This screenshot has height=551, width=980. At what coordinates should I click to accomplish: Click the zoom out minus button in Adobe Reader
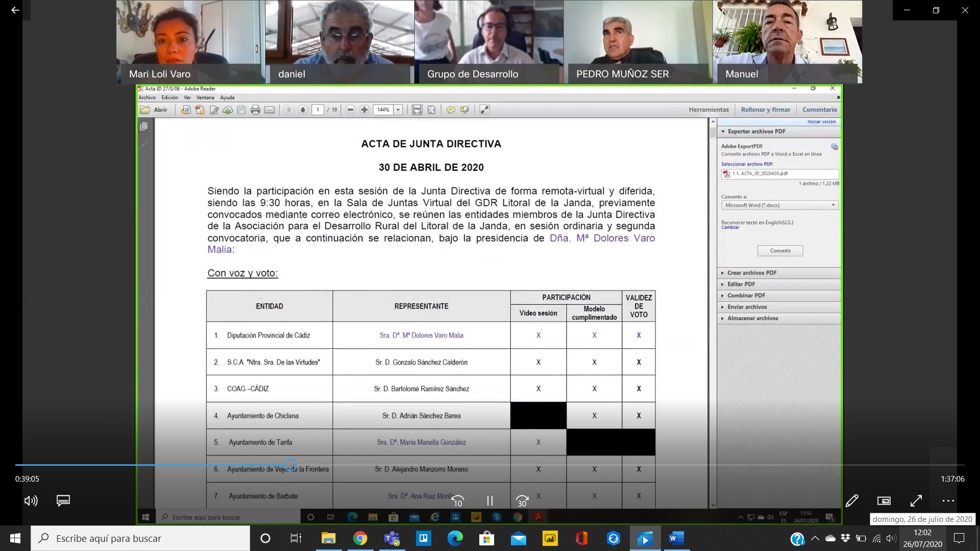coord(350,110)
